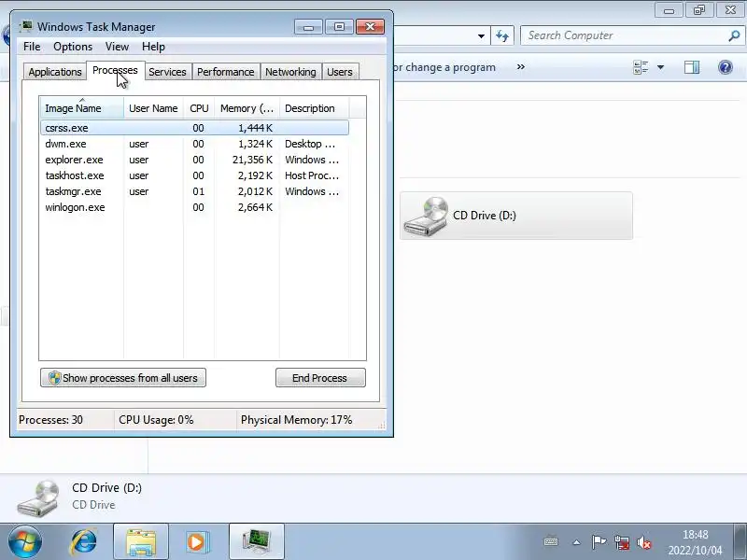
Task: Open address bar history dropdown
Action: [481, 36]
